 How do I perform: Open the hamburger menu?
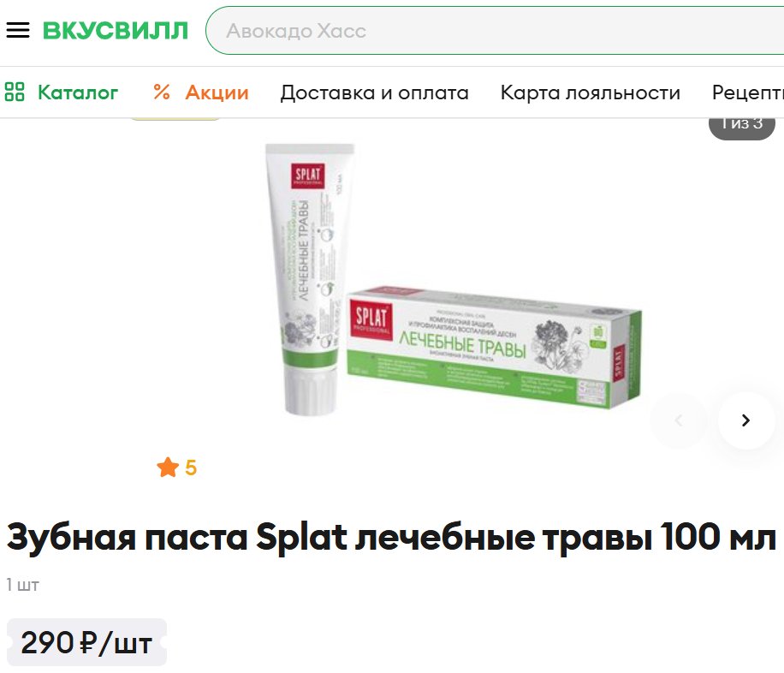(x=17, y=31)
